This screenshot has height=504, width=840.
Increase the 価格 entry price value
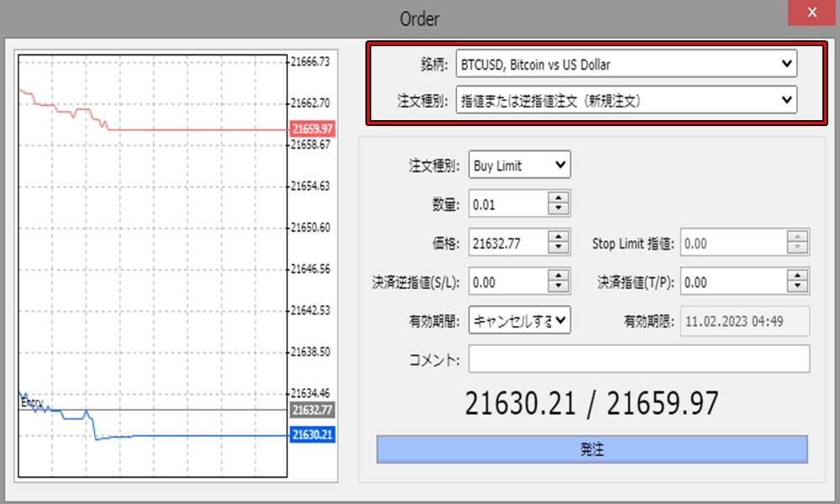559,236
